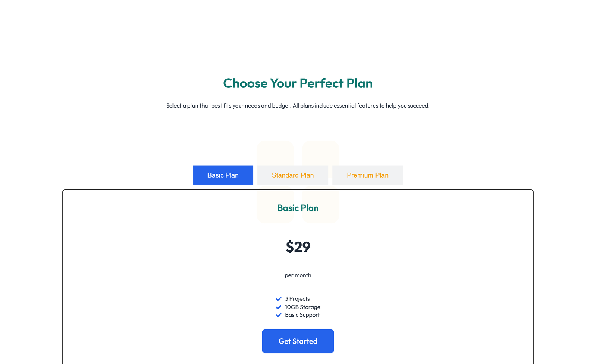Viewport: 596px width, 364px height.
Task: Click the per month label
Action: [x=298, y=275]
